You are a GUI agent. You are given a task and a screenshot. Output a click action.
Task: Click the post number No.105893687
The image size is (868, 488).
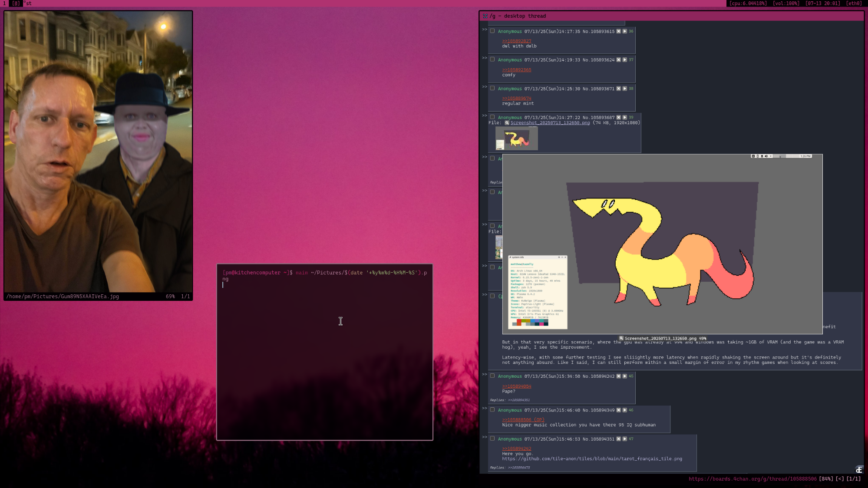[598, 117]
